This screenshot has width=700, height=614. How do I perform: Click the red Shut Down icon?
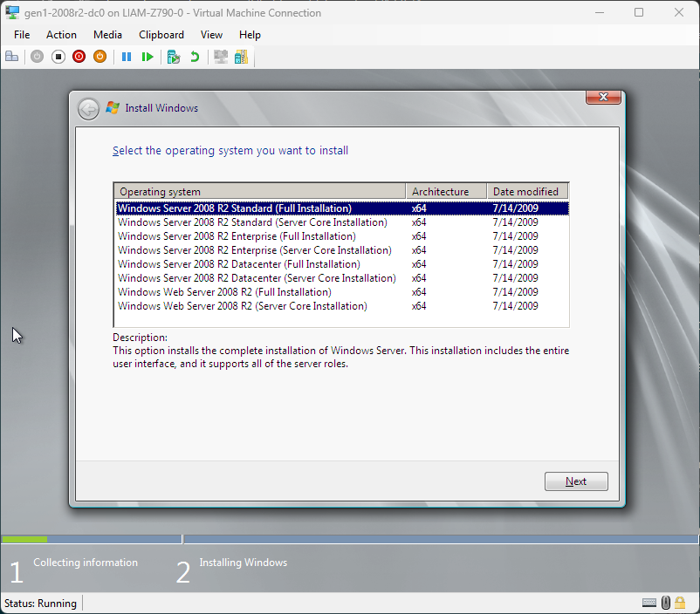tap(79, 57)
